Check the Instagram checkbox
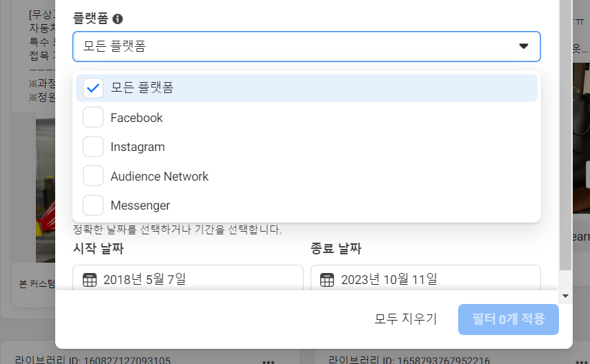 coord(93,147)
